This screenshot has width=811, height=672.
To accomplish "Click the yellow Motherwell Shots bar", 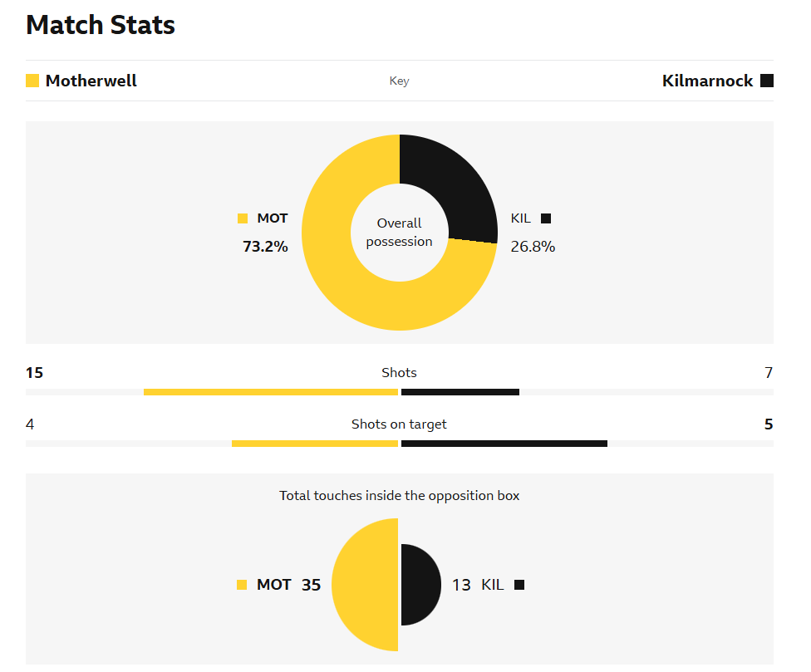I will point(271,392).
